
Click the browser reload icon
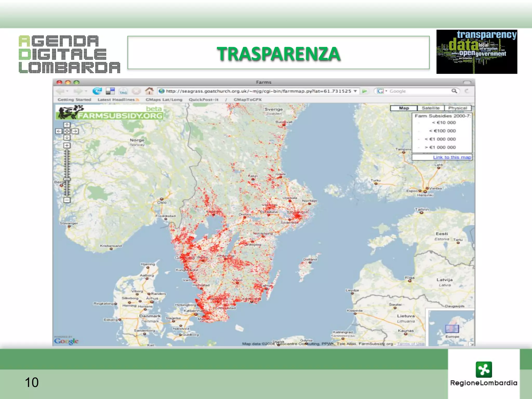[x=97, y=91]
